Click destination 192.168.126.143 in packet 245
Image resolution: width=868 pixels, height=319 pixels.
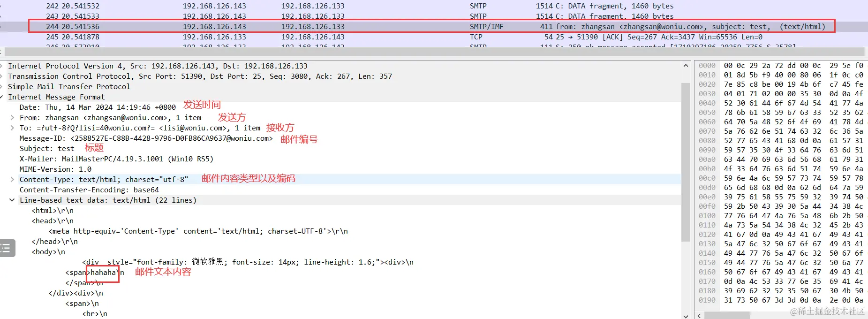point(313,37)
